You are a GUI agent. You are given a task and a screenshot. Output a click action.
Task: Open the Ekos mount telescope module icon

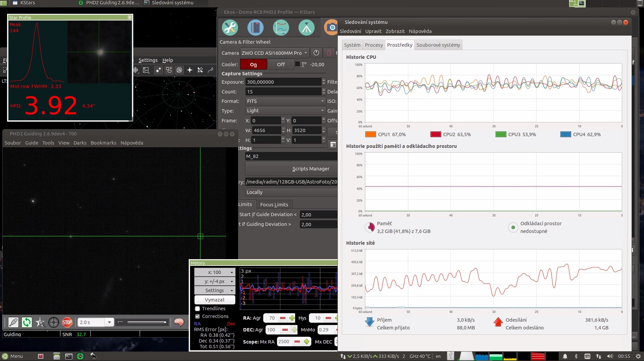(x=306, y=28)
